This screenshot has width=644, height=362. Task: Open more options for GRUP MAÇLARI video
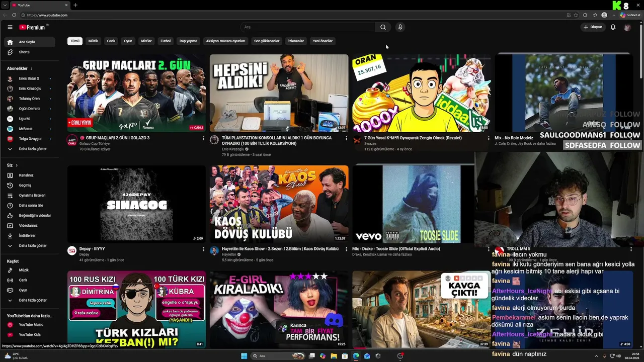[x=204, y=138]
